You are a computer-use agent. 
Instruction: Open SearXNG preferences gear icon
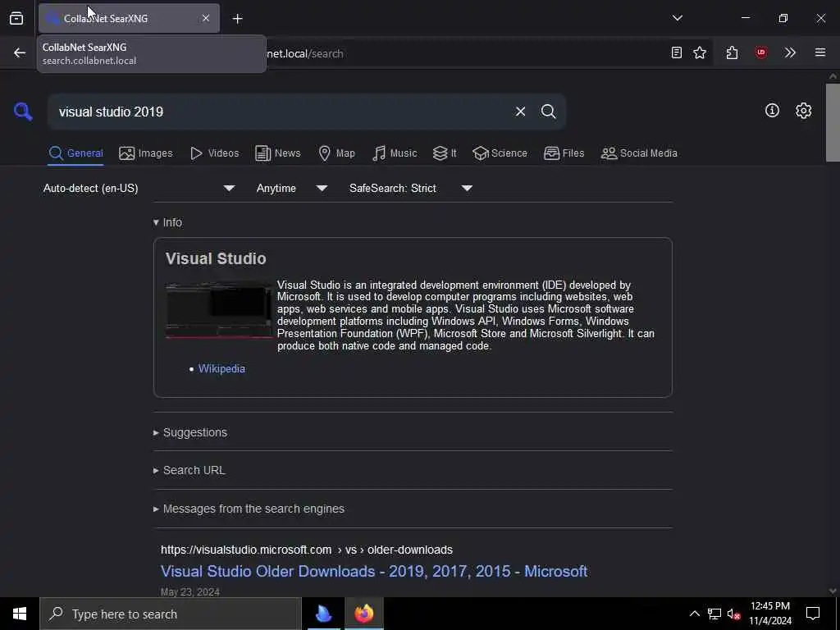pos(803,111)
